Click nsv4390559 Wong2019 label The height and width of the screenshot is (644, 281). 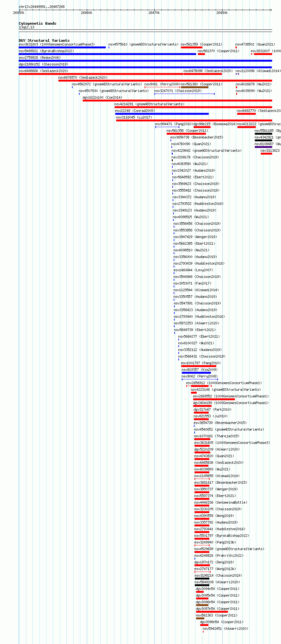214,516
